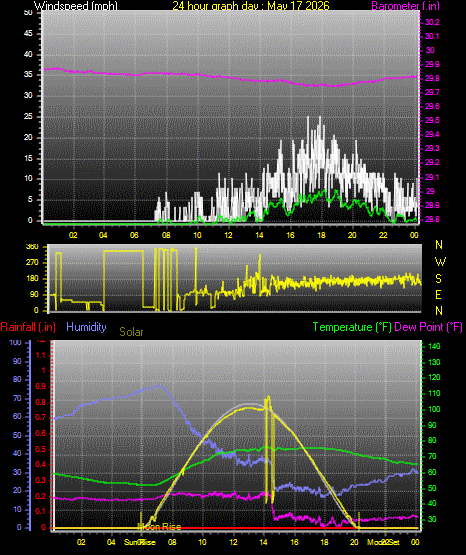
Task: Click the Windspeed (mph) axis title
Action: (x=76, y=6)
